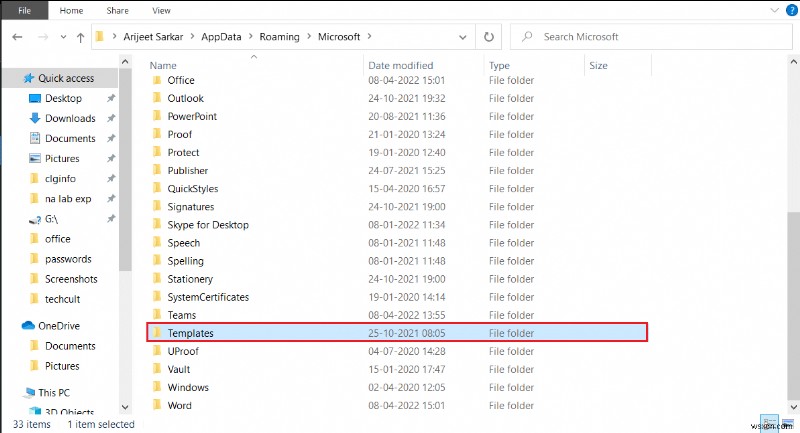Open Screenshots folder in sidebar
This screenshot has width=800, height=433.
point(71,279)
